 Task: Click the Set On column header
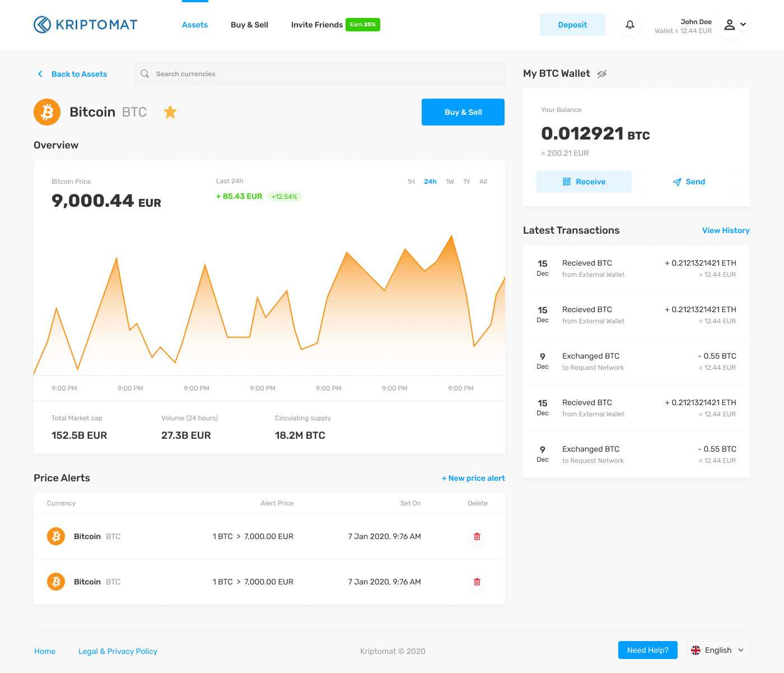tap(410, 503)
